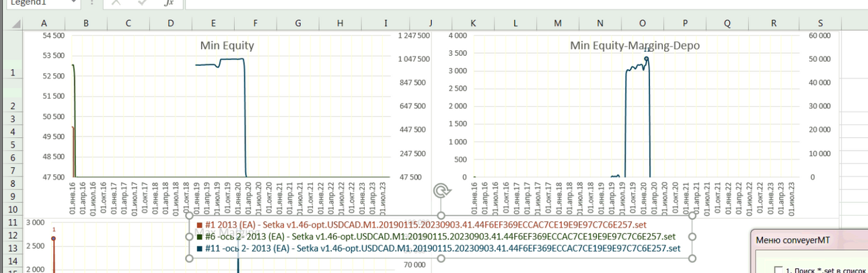The width and height of the screenshot is (868, 273).
Task: Click the 1 047 500 secondary axis label
Action: (412, 59)
